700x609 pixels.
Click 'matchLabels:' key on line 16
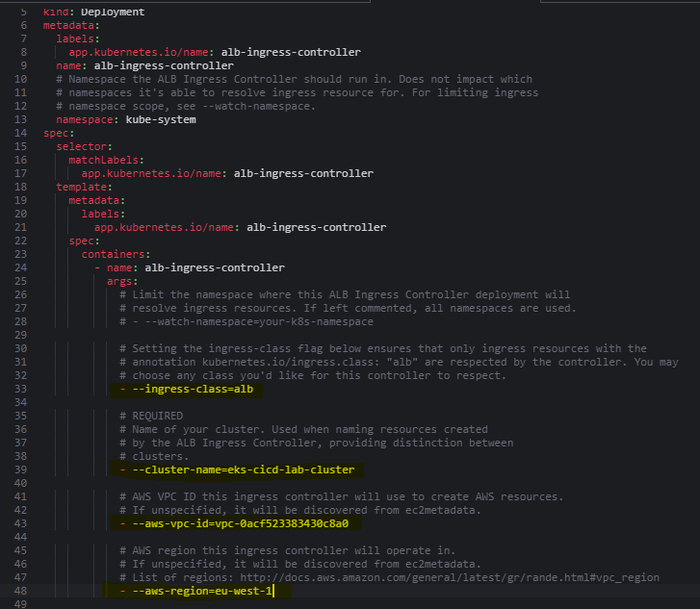coord(106,160)
